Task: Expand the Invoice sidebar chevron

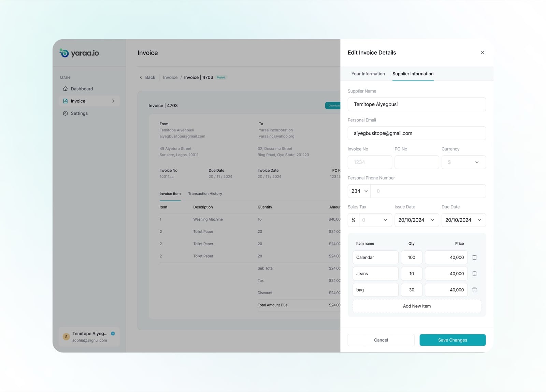Action: pyautogui.click(x=113, y=101)
